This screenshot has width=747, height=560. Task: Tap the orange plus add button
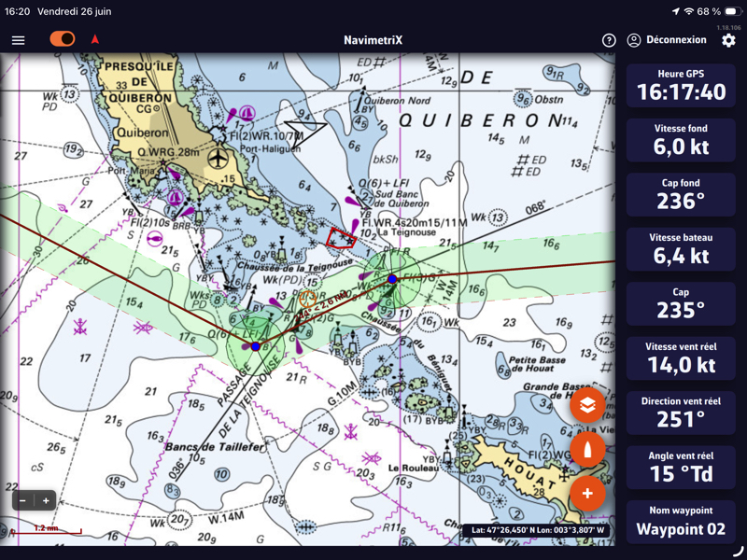tap(587, 494)
